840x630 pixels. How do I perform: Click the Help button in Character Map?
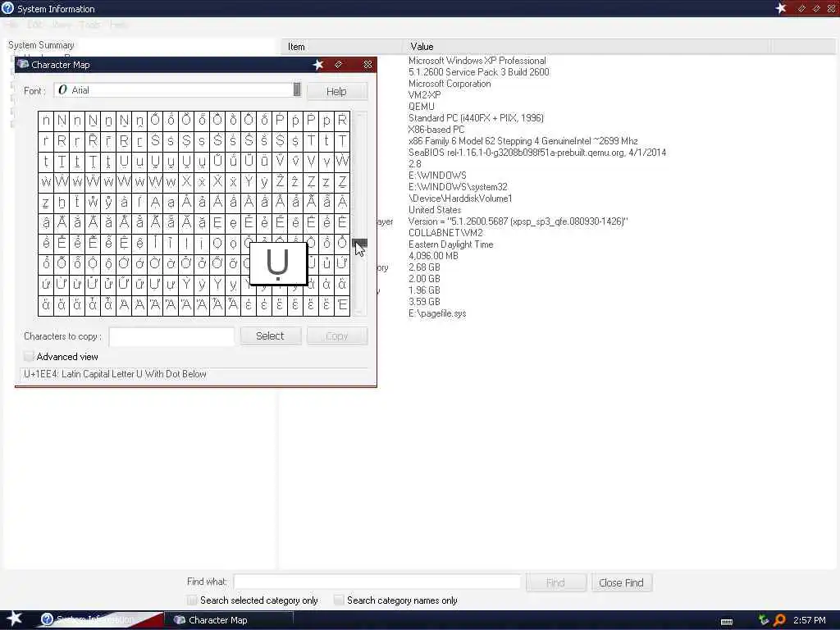pyautogui.click(x=337, y=91)
